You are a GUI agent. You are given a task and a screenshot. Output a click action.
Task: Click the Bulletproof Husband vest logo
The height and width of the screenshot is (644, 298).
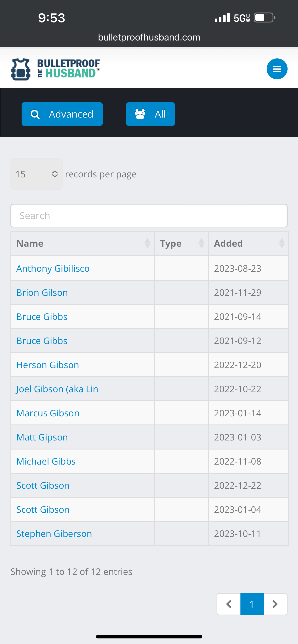pyautogui.click(x=21, y=70)
